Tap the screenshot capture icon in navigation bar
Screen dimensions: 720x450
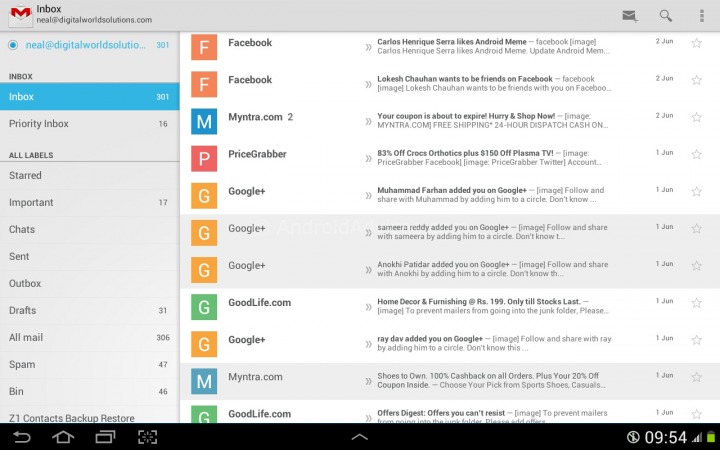click(147, 437)
